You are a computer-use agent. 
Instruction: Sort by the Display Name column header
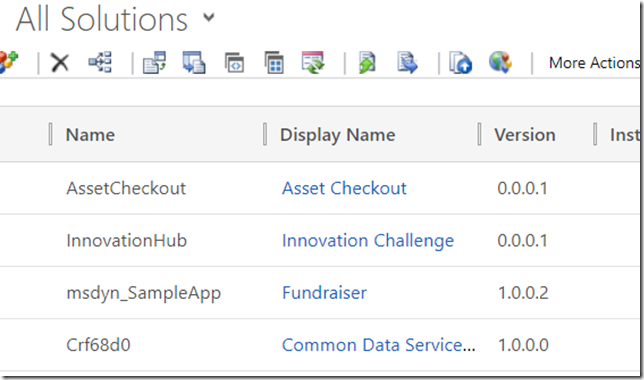[x=338, y=135]
